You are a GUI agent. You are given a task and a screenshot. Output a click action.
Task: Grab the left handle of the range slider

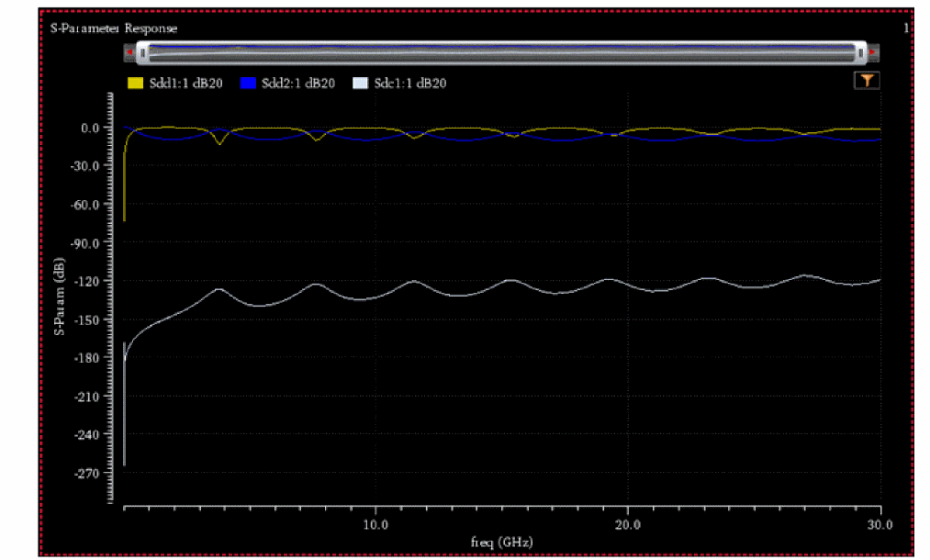tap(142, 52)
